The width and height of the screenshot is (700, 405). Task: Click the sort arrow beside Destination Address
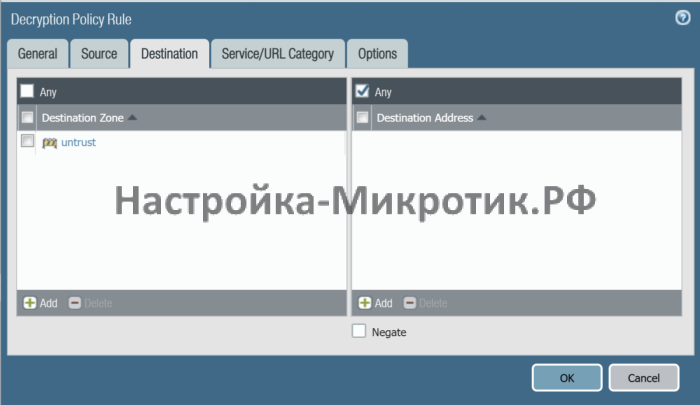pyautogui.click(x=482, y=117)
